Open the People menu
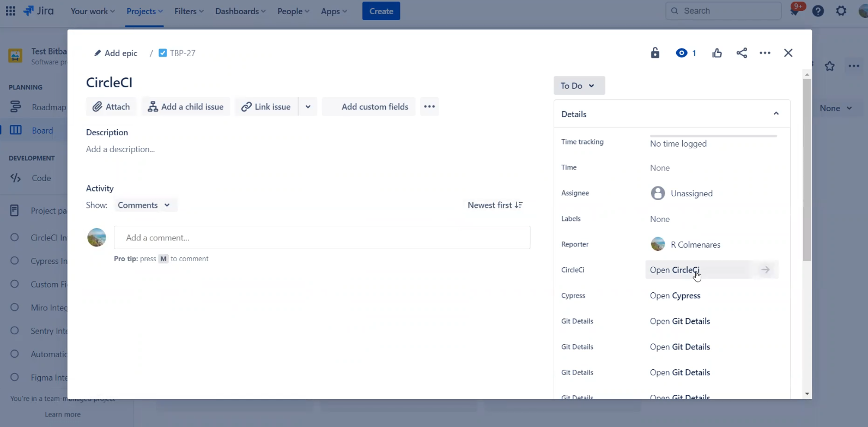The width and height of the screenshot is (868, 427). pyautogui.click(x=293, y=11)
